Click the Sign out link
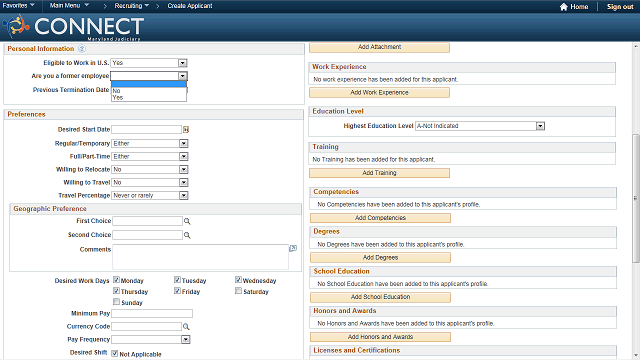The width and height of the screenshot is (640, 360). coord(620,7)
